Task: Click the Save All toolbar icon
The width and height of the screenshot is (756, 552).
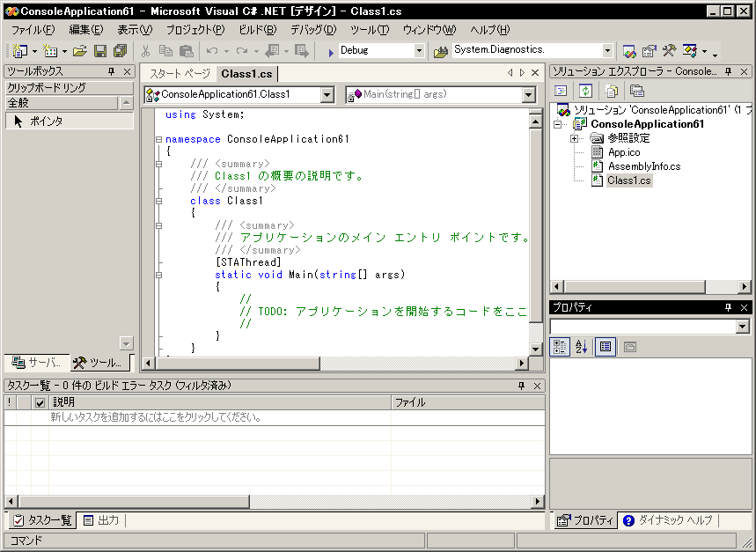Action: pyautogui.click(x=119, y=50)
